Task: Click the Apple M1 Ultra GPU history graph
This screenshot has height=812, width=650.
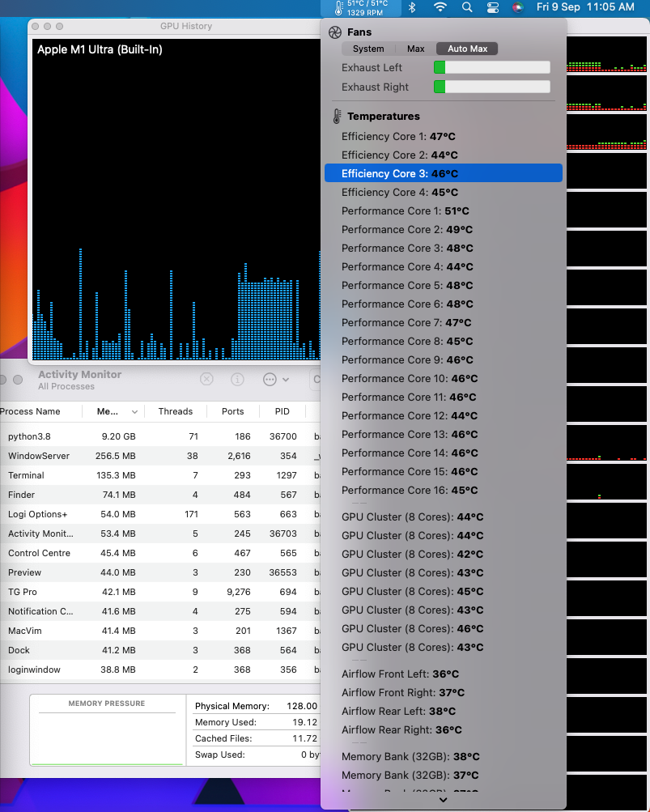Action: click(x=176, y=199)
